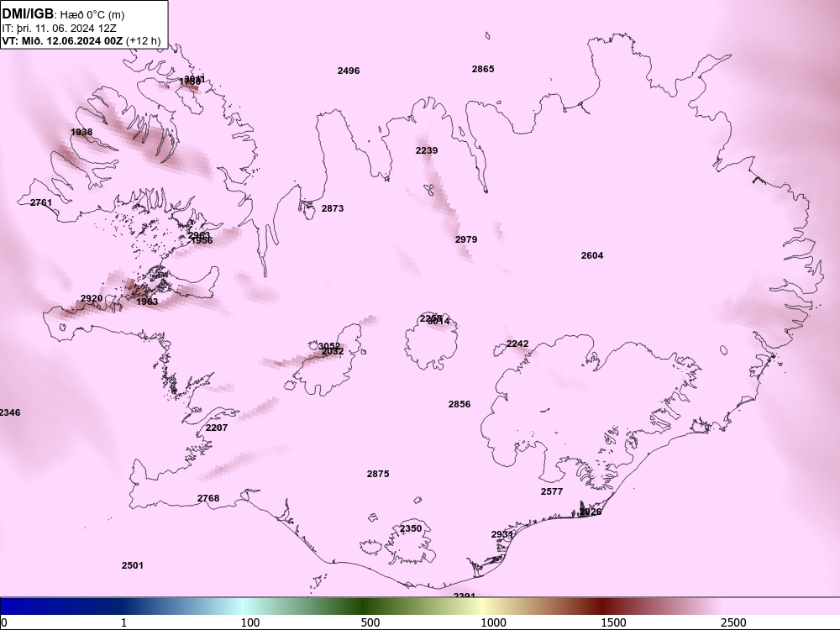Select the 2979 value on the map
The image size is (840, 630).
pos(466,239)
